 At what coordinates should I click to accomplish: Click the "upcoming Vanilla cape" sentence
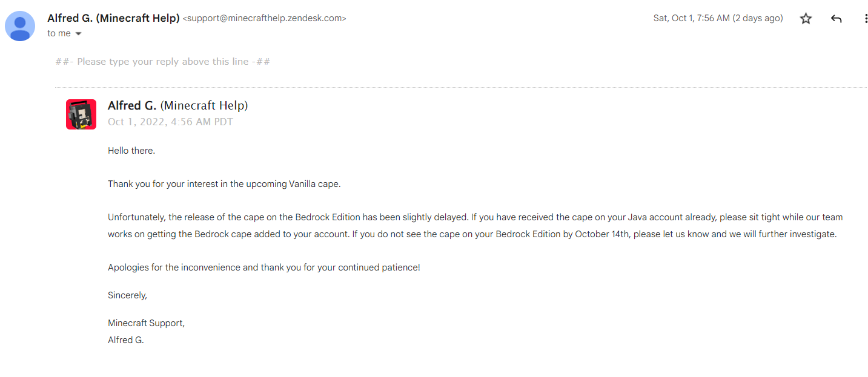[x=224, y=184]
